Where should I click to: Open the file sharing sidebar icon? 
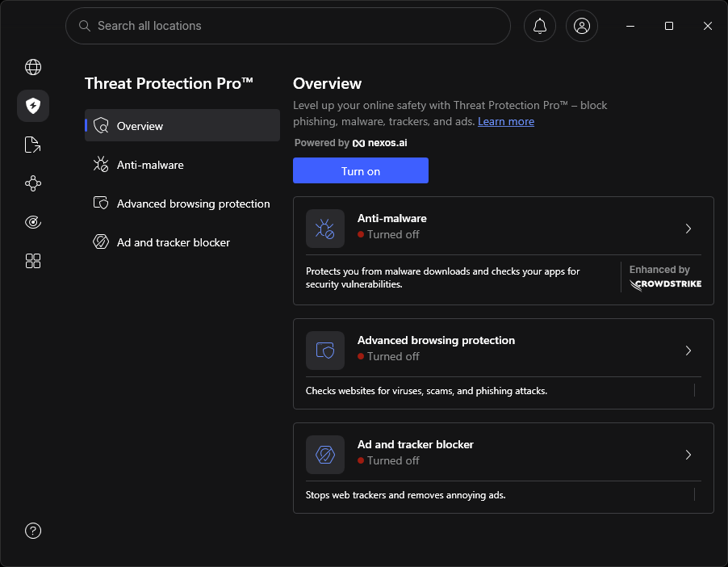click(x=33, y=145)
